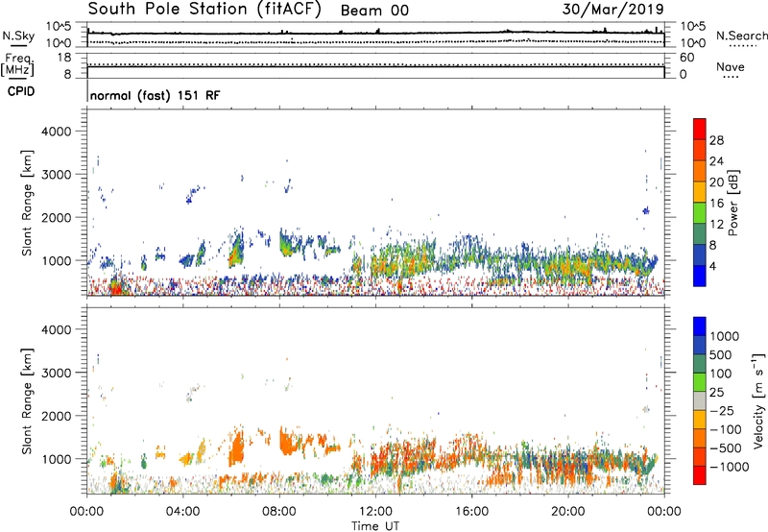The image size is (768, 532).
Task: Click the Velocity [m s-1] colorbar label
Action: tap(758, 401)
